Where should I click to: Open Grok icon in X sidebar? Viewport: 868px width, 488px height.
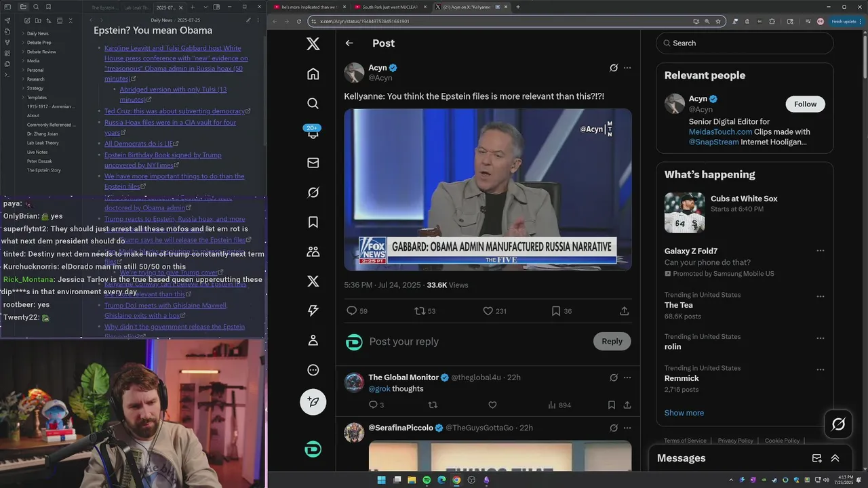(x=313, y=192)
